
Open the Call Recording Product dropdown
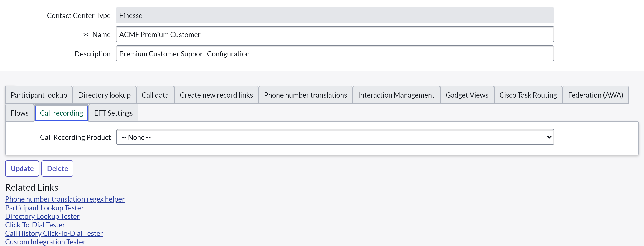pos(335,137)
